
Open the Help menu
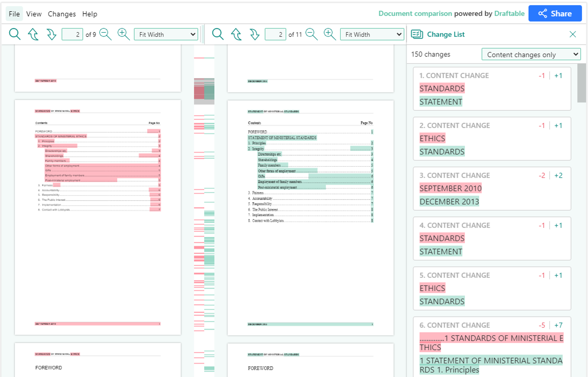tap(90, 14)
